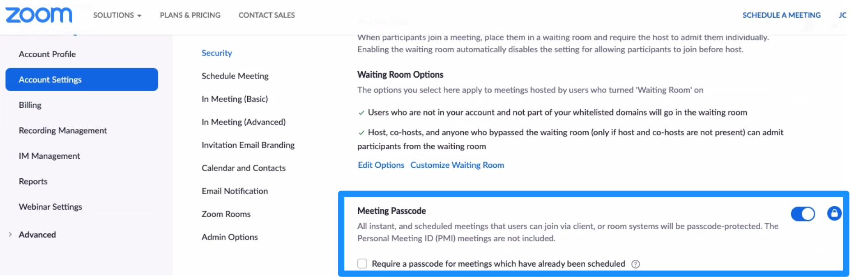Screen dimensions: 868x277
Task: Select Account Profile in sidebar
Action: tap(47, 54)
